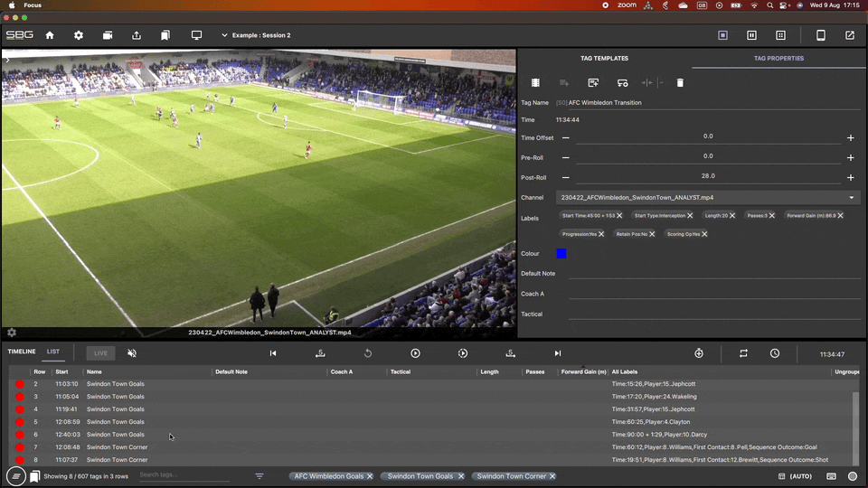The height and width of the screenshot is (488, 868).
Task: Click the LIVE button
Action: click(100, 353)
